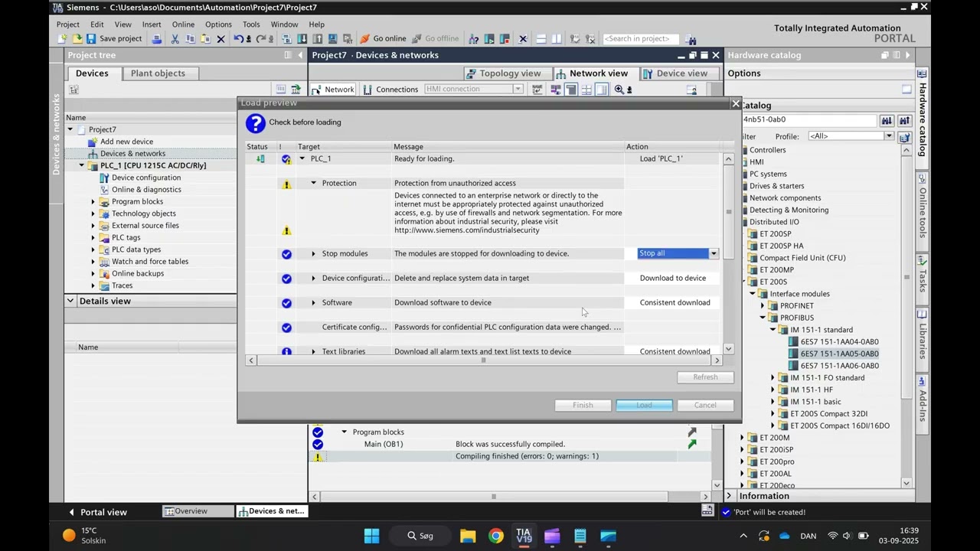Image resolution: width=980 pixels, height=551 pixels.
Task: Expand the Text libraries row
Action: click(x=313, y=351)
